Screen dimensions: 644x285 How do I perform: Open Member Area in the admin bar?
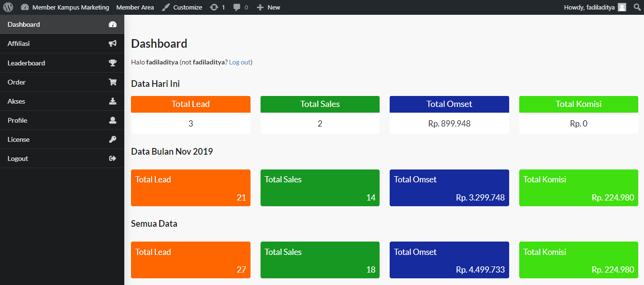coord(135,7)
